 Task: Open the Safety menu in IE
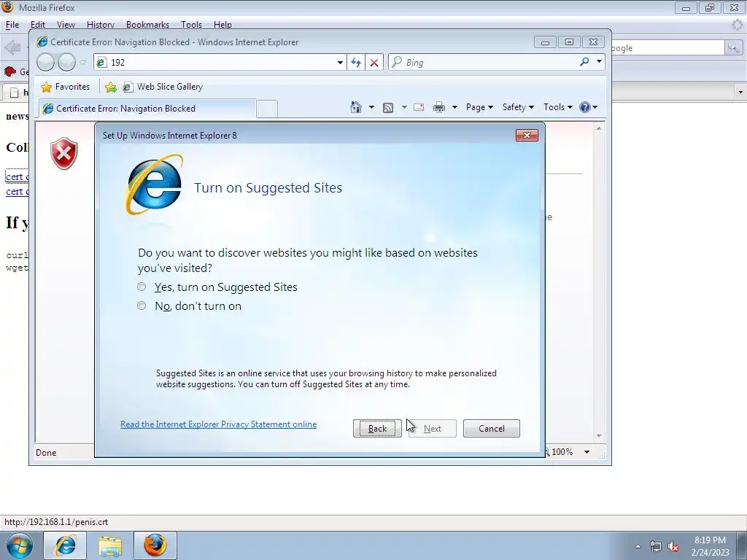[518, 107]
